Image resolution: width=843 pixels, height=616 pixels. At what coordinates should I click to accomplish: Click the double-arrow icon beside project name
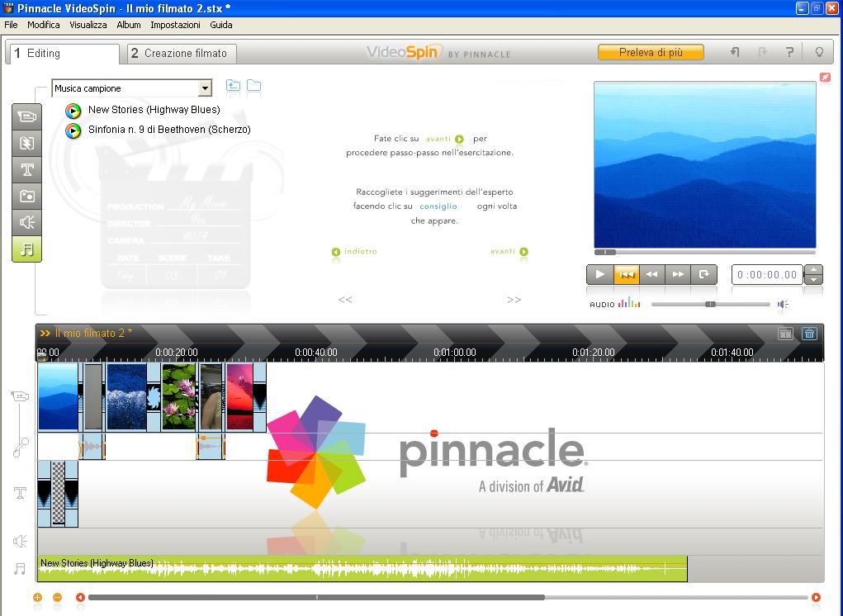[45, 334]
